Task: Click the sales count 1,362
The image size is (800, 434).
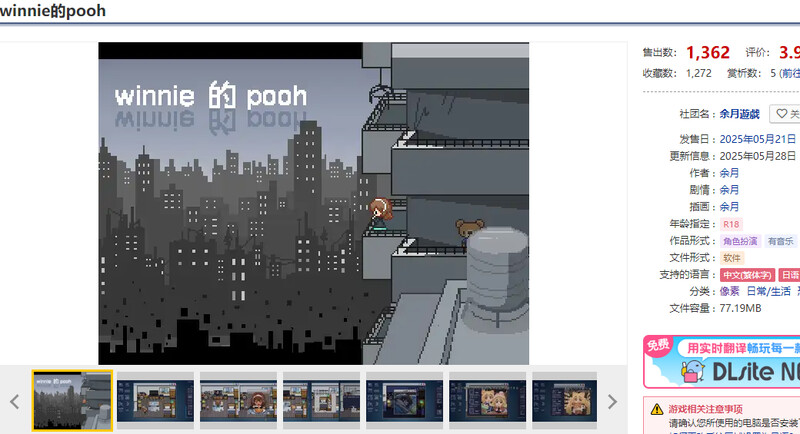Action: 708,53
